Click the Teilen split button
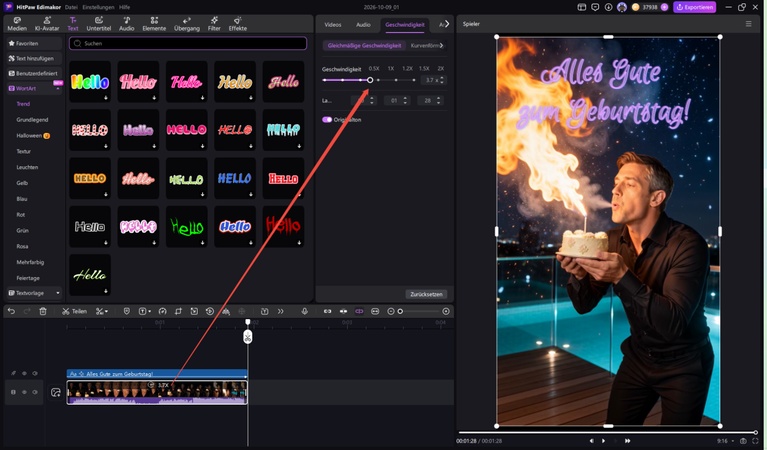767x450 pixels. tap(74, 311)
